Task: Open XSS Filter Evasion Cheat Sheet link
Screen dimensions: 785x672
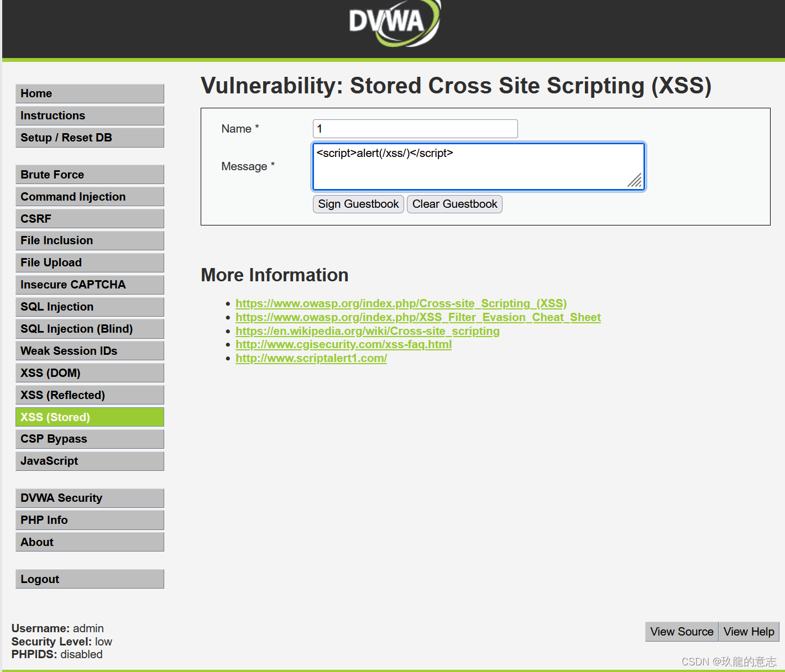Action: (x=418, y=317)
